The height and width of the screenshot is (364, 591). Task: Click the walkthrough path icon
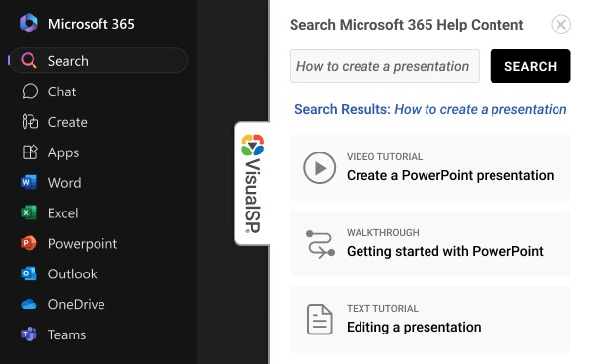[320, 244]
